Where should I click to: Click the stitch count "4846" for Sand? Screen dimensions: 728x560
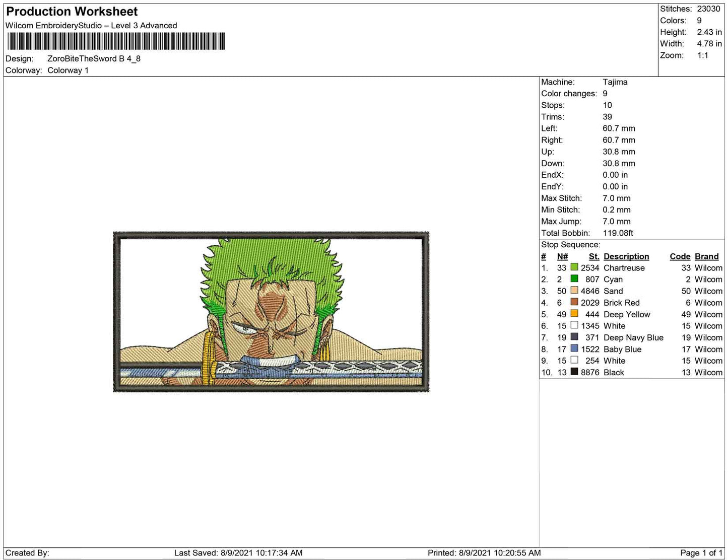tap(590, 291)
